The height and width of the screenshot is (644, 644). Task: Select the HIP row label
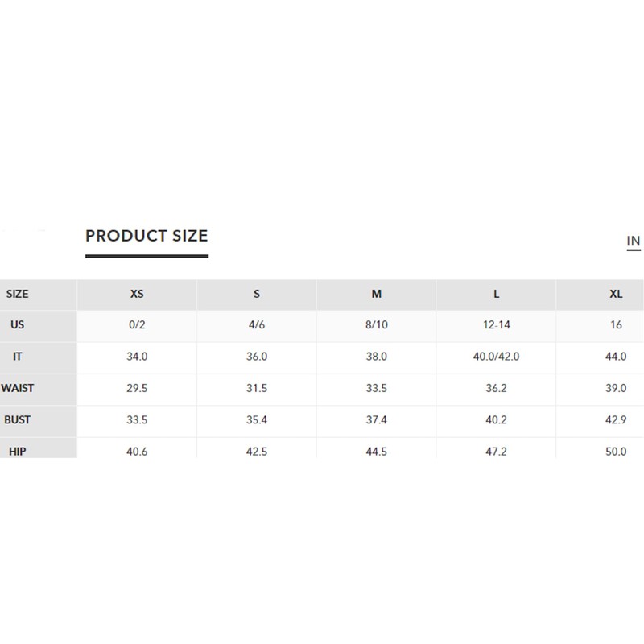coord(18,451)
